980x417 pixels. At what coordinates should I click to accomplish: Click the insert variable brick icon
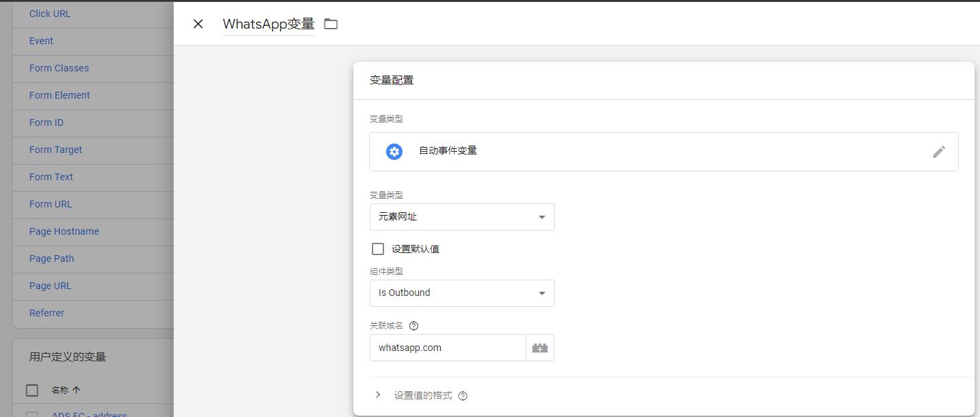pyautogui.click(x=540, y=348)
